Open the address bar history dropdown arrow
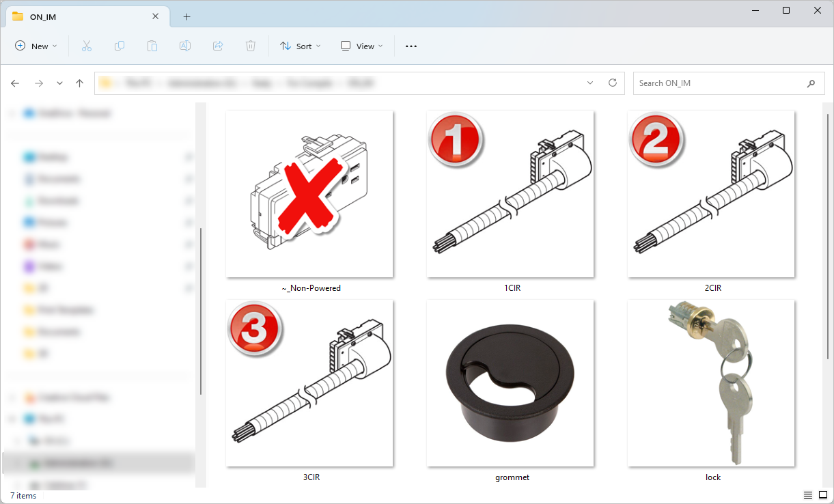The image size is (834, 504). tap(589, 83)
